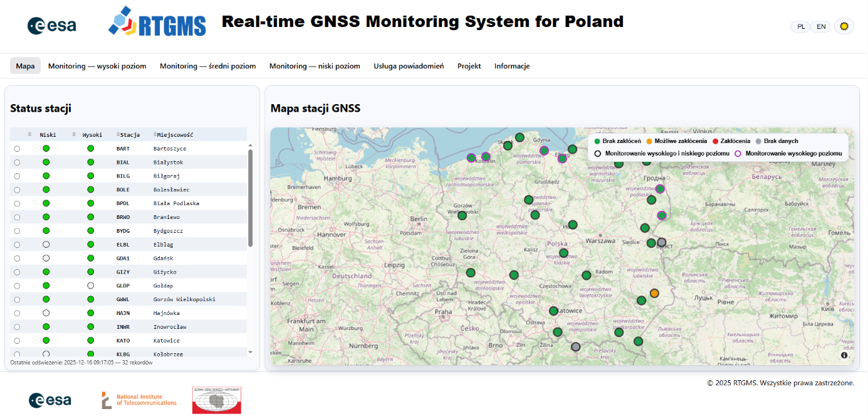Open Monitoring — wysoki poziom tab
Screen dimensions: 868x416
point(97,66)
